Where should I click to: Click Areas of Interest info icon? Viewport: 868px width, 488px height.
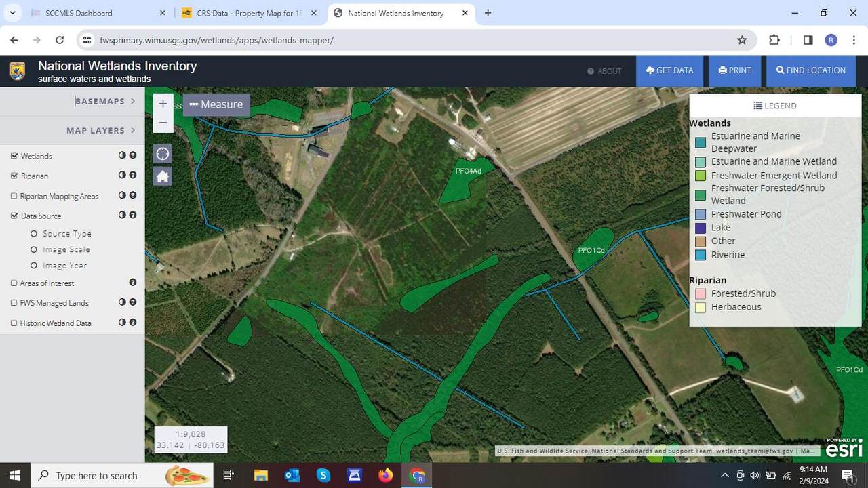coord(133,283)
